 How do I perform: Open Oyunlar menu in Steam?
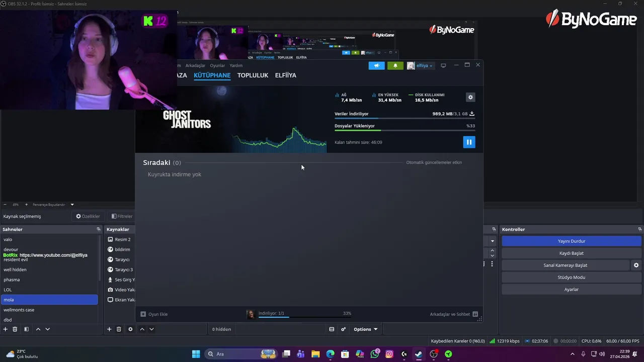(217, 65)
